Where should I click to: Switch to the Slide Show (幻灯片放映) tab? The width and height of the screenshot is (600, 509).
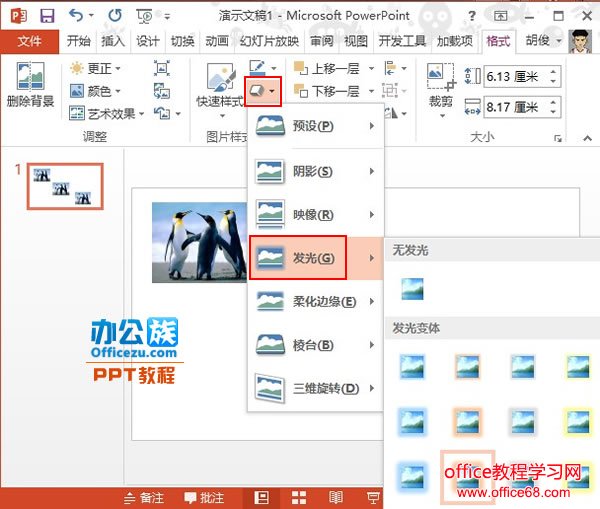coord(269,41)
